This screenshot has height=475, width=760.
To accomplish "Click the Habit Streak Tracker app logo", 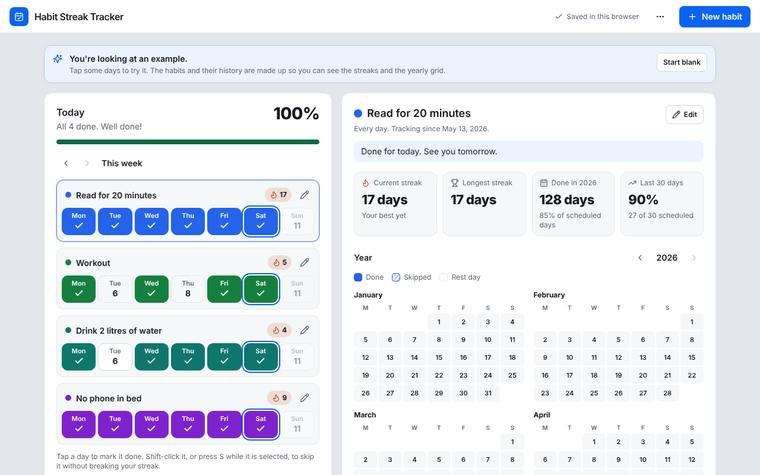I will (19, 16).
